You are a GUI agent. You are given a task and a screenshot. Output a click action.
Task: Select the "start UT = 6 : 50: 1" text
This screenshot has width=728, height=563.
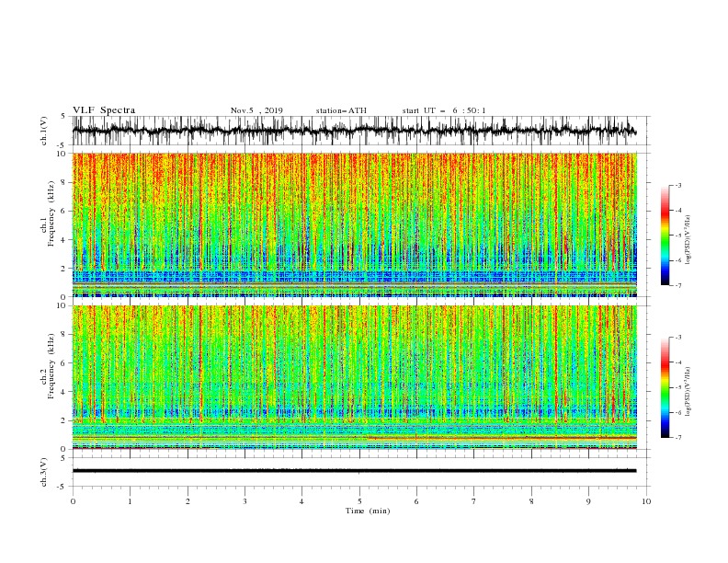tap(444, 110)
